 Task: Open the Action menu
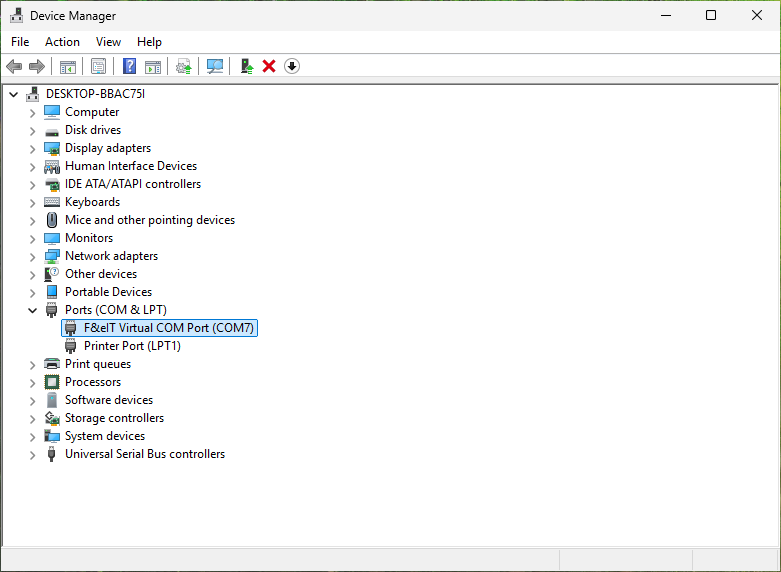pyautogui.click(x=62, y=42)
